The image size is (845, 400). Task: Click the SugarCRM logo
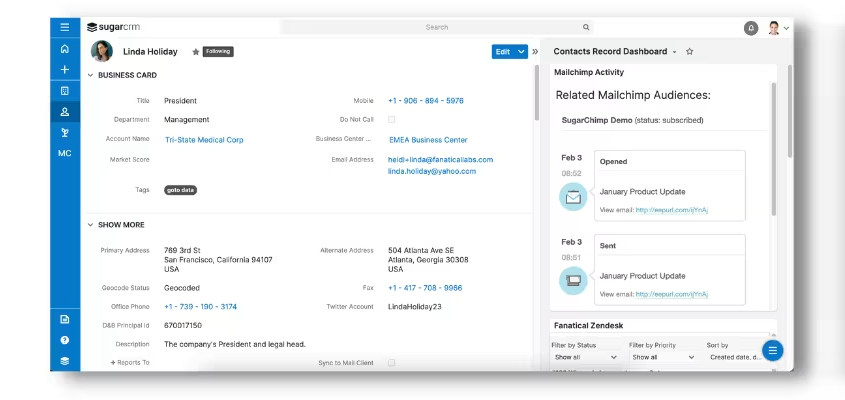tap(113, 27)
